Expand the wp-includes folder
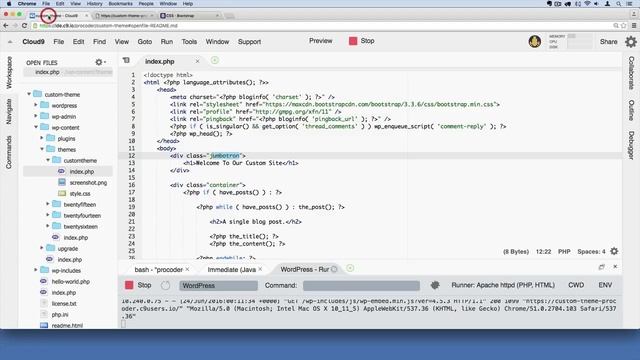 (36, 271)
